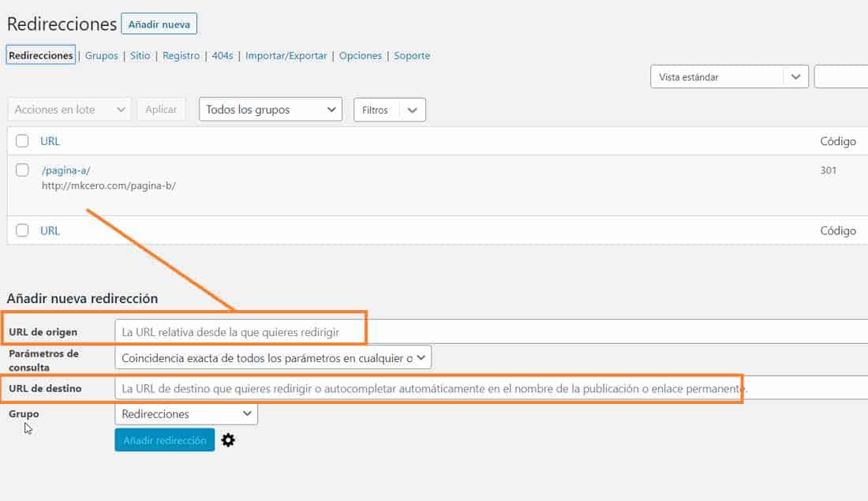
Task: Switch to the Grupos tab
Action: pos(101,56)
